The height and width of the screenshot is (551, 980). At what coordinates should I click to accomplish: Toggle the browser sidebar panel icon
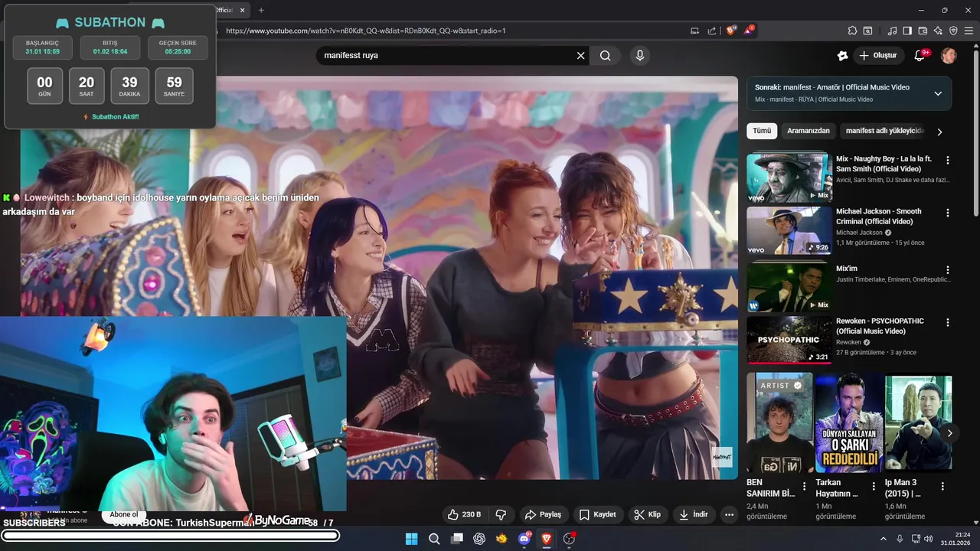pos(907,31)
